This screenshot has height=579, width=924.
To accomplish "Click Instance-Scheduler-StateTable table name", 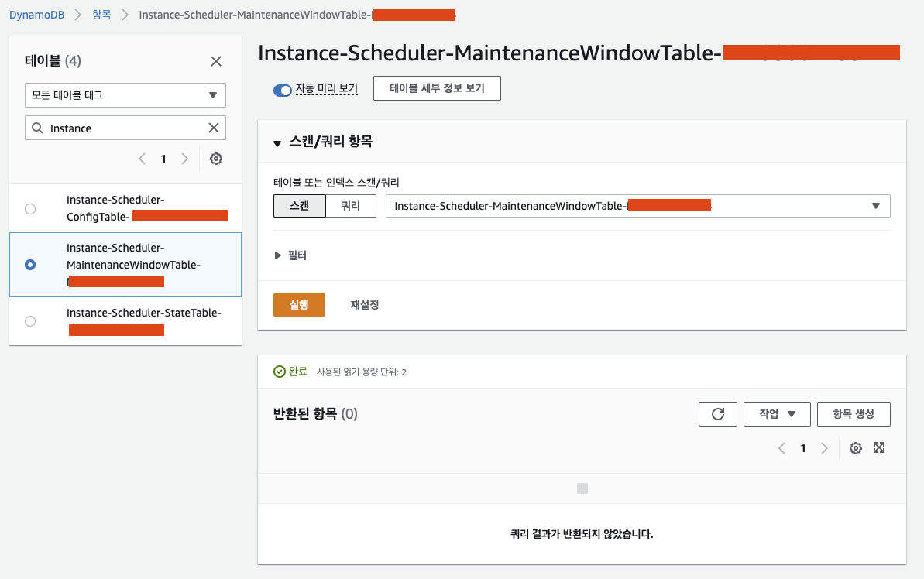I will click(144, 313).
